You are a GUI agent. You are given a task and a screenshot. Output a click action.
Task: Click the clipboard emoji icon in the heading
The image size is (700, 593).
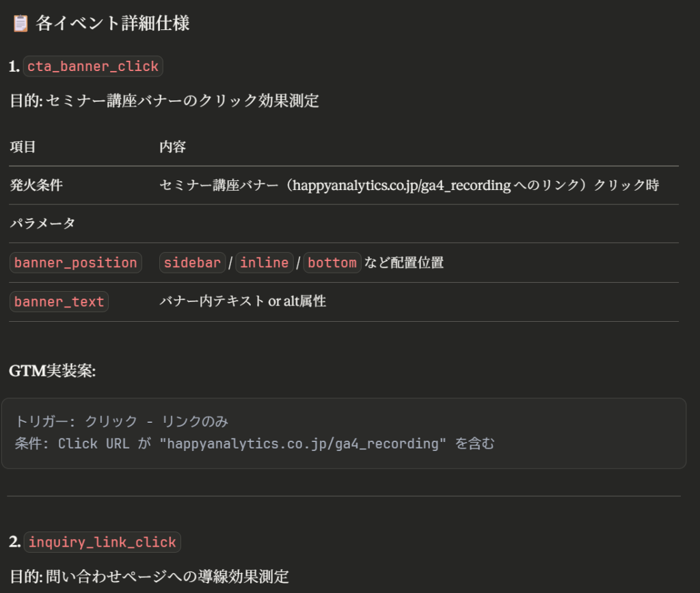21,24
